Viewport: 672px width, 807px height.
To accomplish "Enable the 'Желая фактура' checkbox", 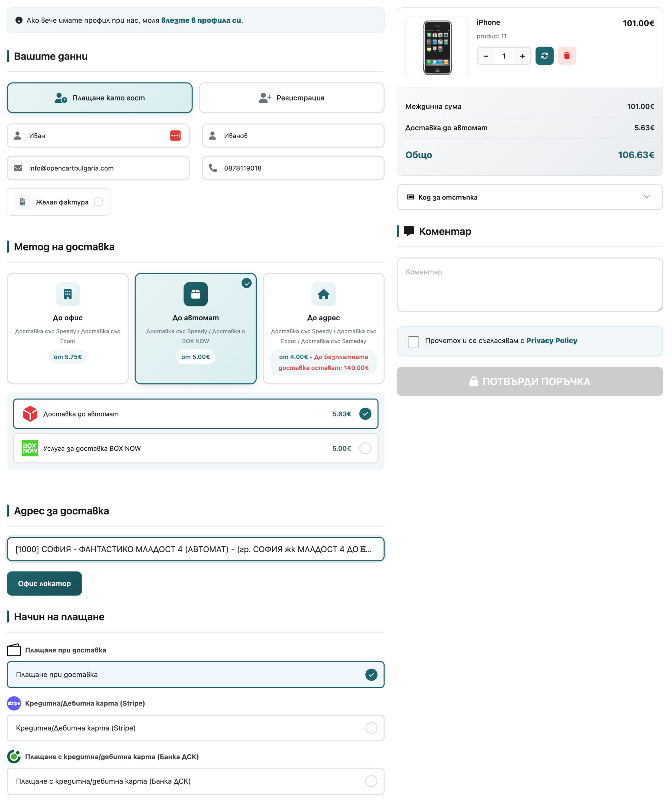I will [x=99, y=202].
